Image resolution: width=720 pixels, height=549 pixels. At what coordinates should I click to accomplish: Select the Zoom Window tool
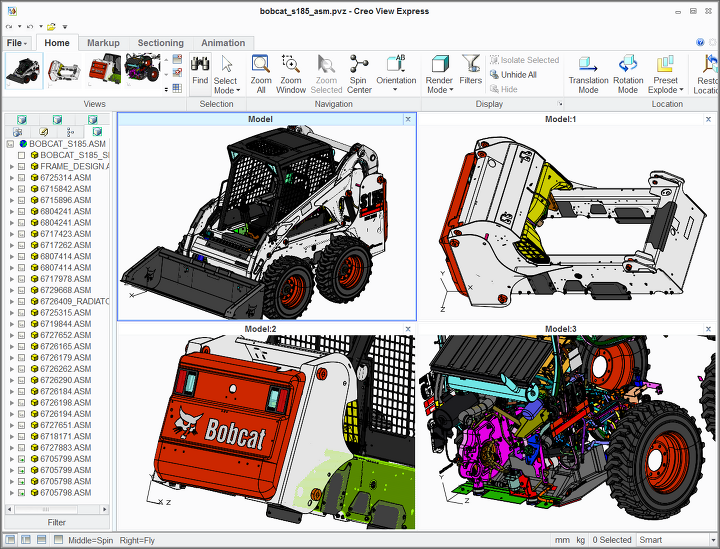pos(291,74)
